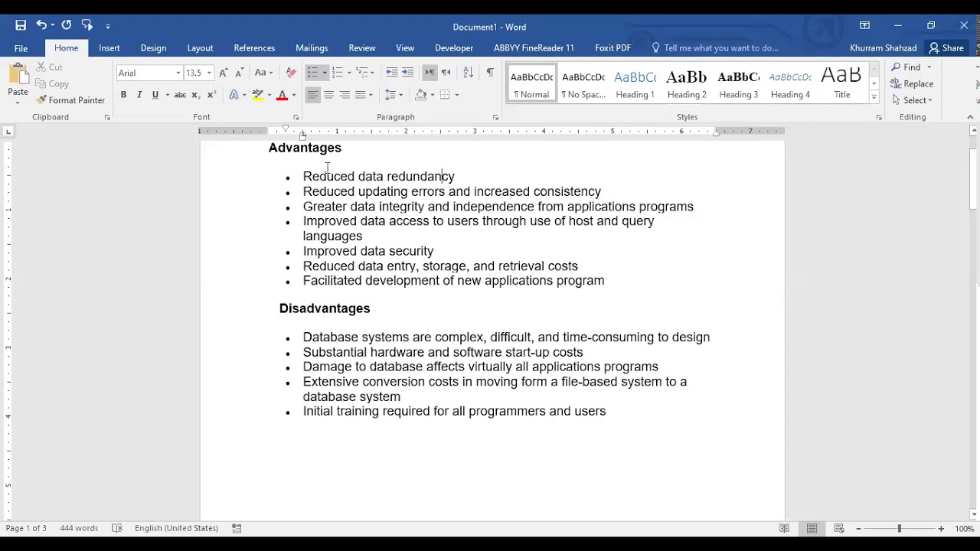Click the Find button
The width and height of the screenshot is (980, 551).
912,67
